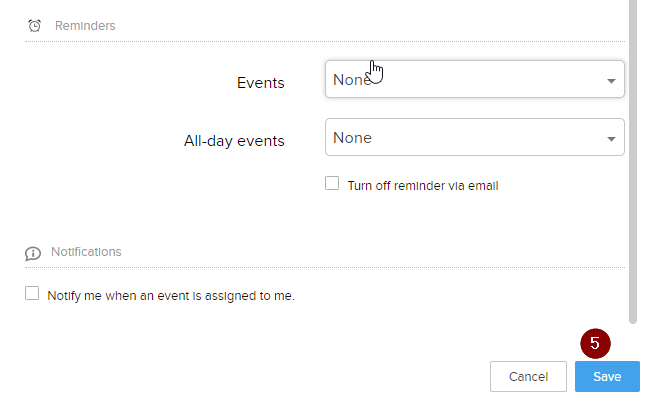Expand the Events dropdown arrow
This screenshot has height=410, width=659.
[611, 81]
